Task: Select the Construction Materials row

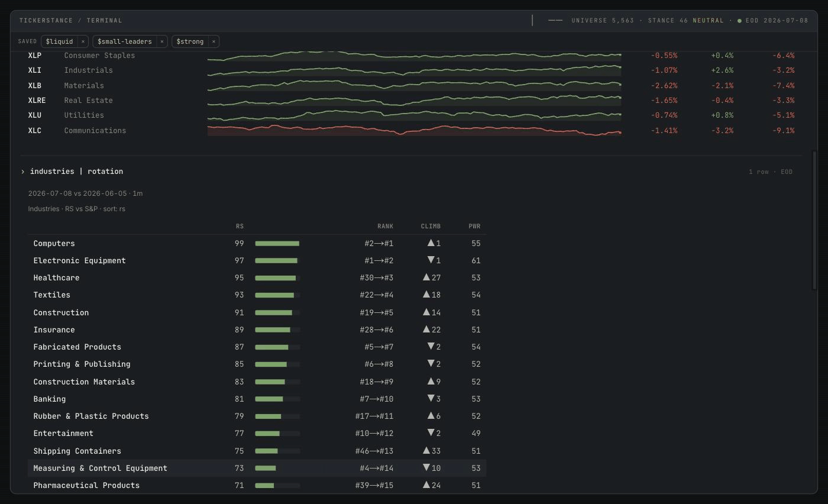Action: 257,382
